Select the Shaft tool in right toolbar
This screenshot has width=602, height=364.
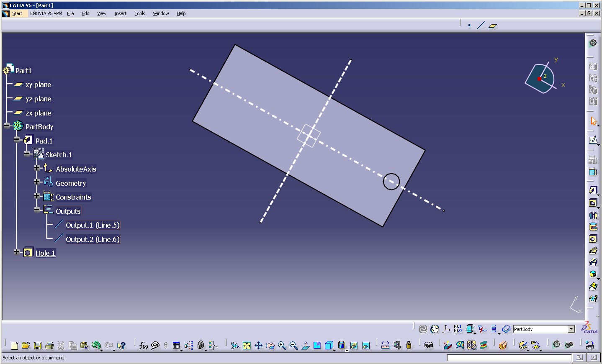593,215
